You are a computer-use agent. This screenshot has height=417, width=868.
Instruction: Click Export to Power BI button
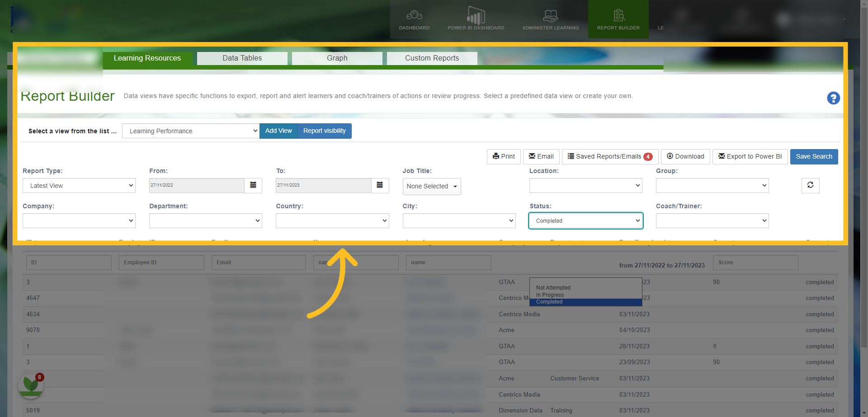click(750, 157)
